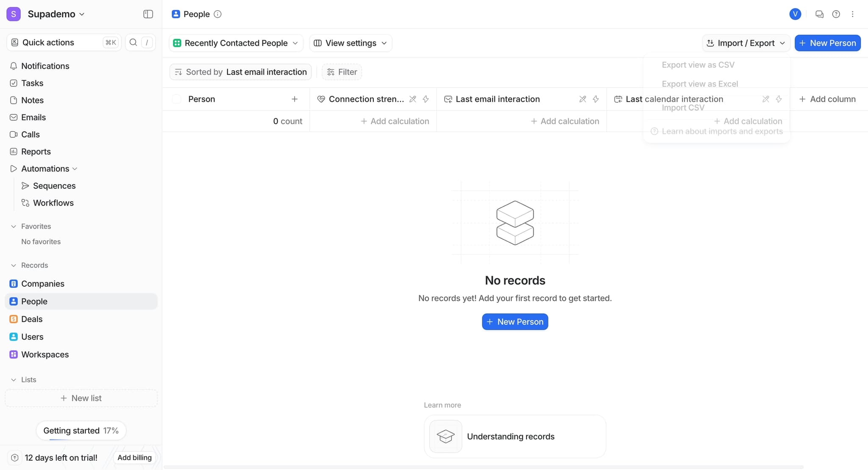Open the three-dot options menu top right
The height and width of the screenshot is (470, 868).
(852, 14)
